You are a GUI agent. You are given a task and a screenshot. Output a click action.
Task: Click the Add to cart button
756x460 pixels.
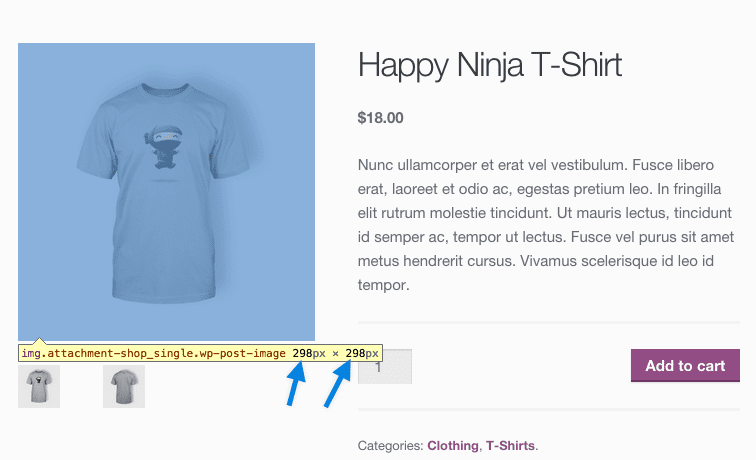click(x=685, y=365)
